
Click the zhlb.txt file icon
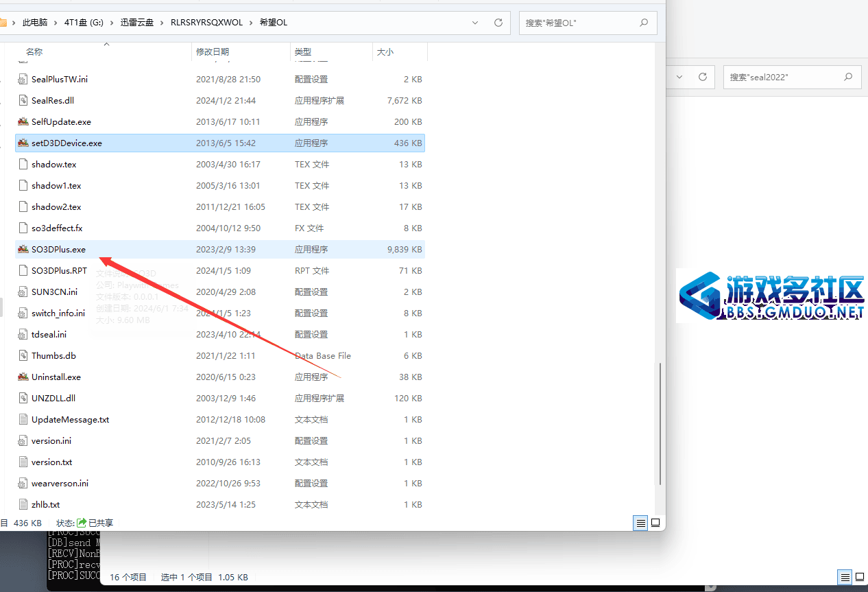(23, 504)
